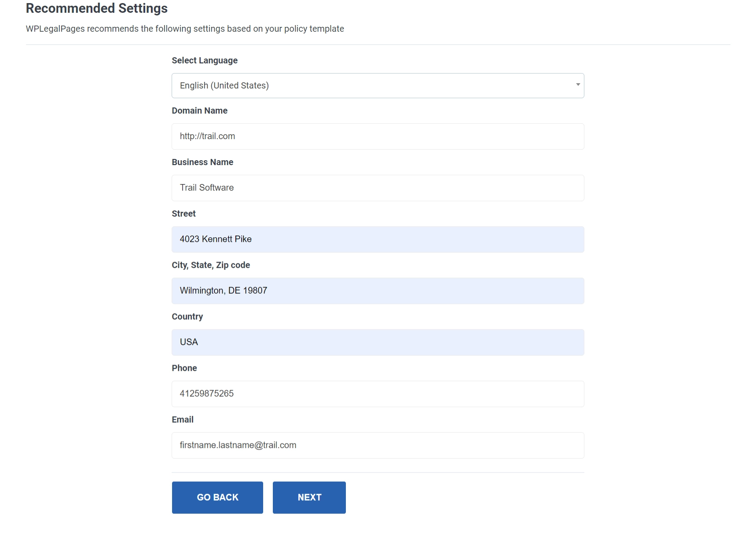Click the GO BACK button
Screen dimensions: 756x538
[217, 497]
